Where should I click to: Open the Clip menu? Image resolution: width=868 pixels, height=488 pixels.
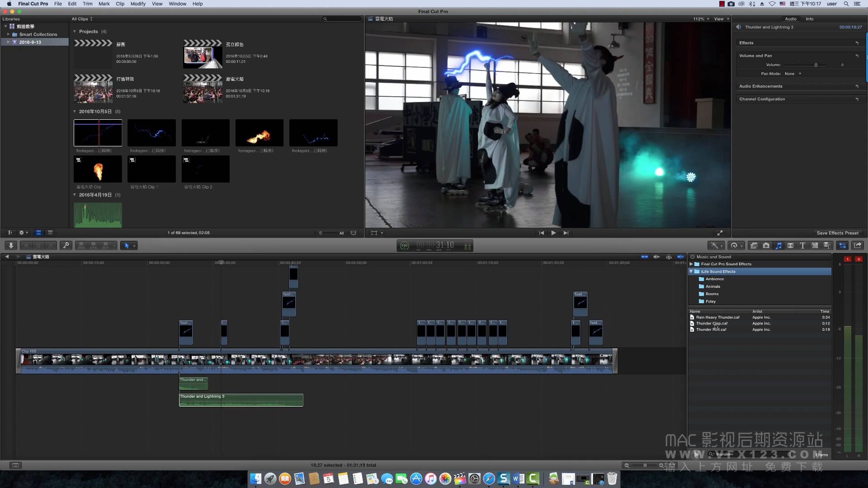[x=120, y=4]
